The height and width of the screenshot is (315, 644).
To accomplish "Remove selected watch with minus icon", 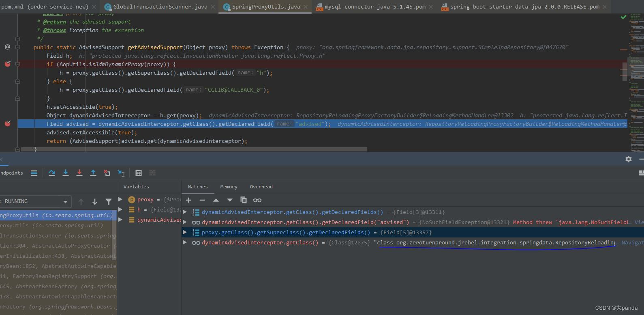I will pyautogui.click(x=202, y=200).
